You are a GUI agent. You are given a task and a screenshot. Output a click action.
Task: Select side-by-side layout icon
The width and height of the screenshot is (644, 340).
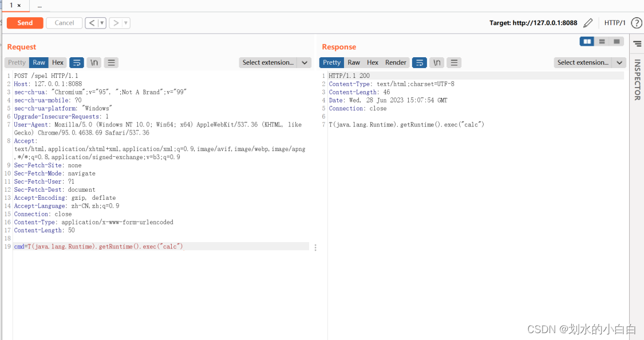click(587, 41)
